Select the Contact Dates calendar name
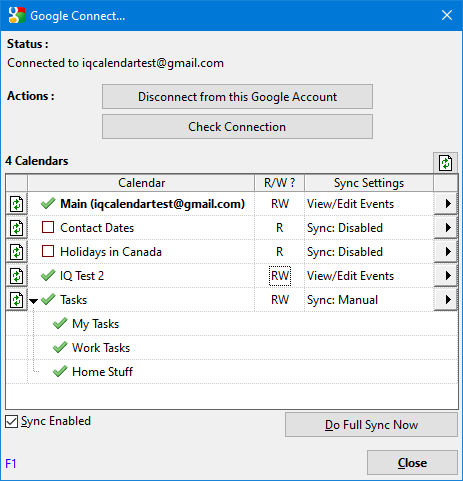The width and height of the screenshot is (463, 481). click(x=97, y=228)
